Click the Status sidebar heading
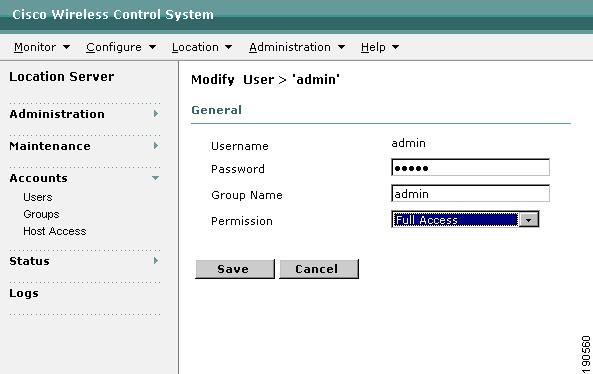The width and height of the screenshot is (593, 374). pos(29,261)
